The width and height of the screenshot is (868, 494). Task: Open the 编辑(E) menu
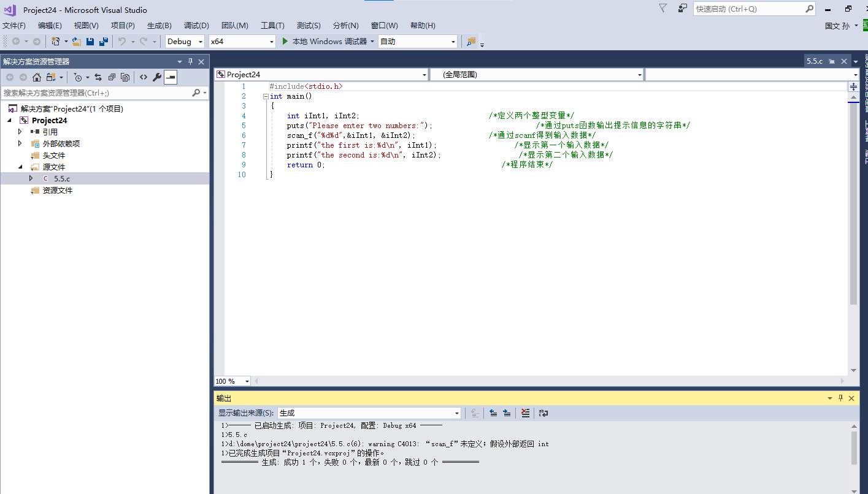[50, 25]
